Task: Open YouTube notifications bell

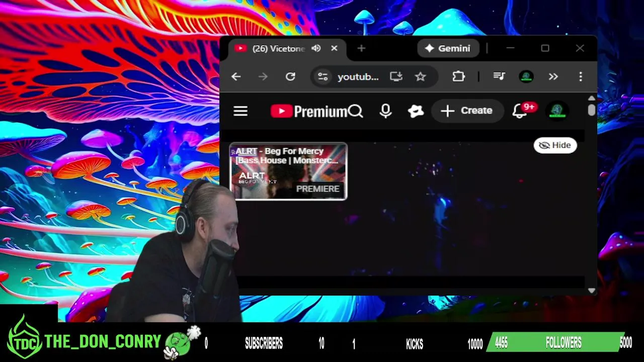Action: click(x=520, y=111)
